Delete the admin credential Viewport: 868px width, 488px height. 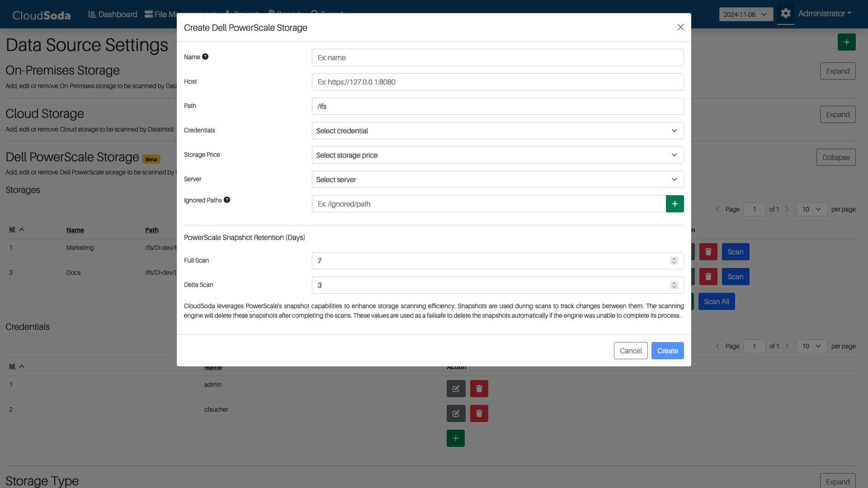pyautogui.click(x=479, y=389)
